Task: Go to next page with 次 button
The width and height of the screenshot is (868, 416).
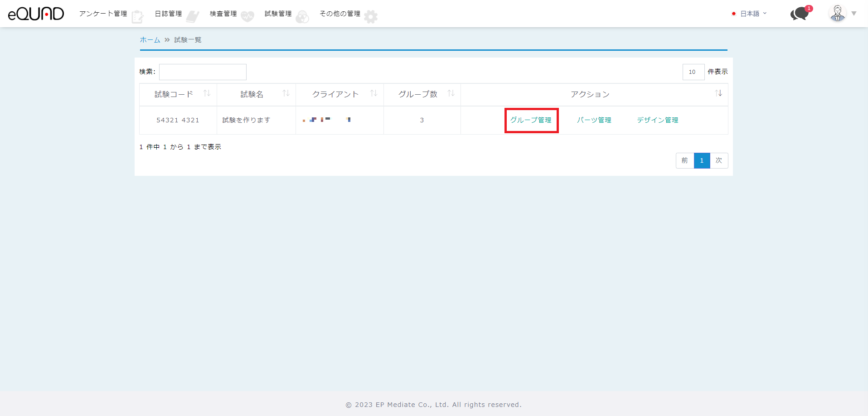Action: (x=719, y=160)
